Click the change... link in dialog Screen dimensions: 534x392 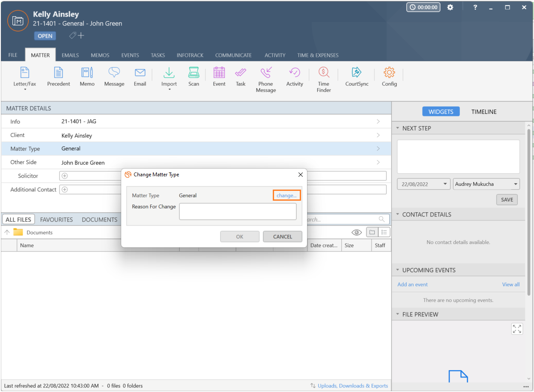[x=286, y=195]
